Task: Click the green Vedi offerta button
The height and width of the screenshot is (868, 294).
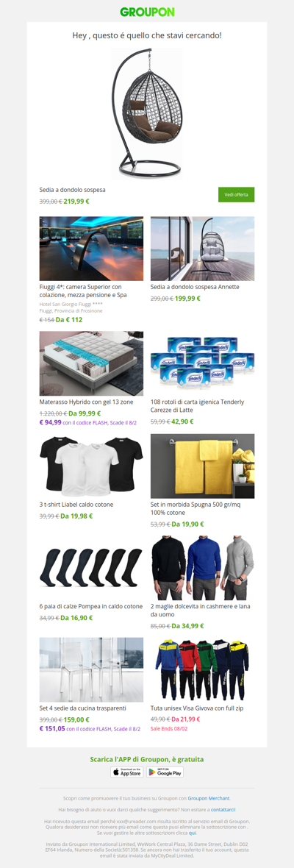Action: pos(236,195)
